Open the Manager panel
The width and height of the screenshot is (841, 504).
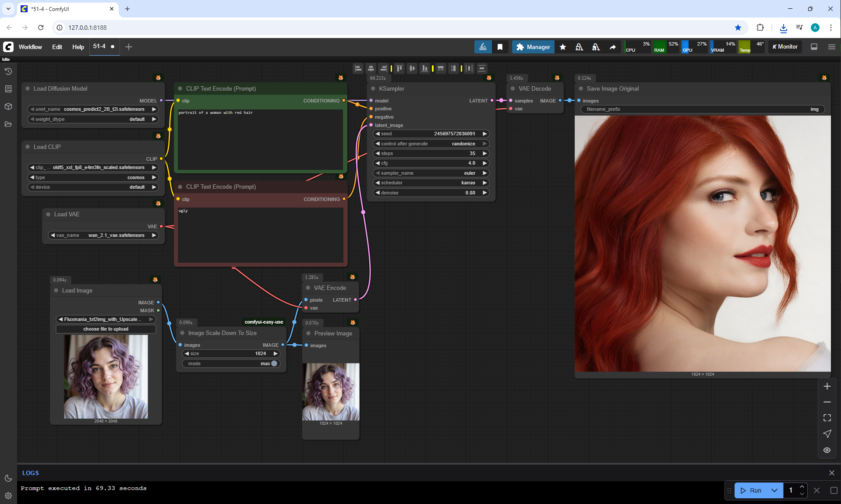pos(533,47)
